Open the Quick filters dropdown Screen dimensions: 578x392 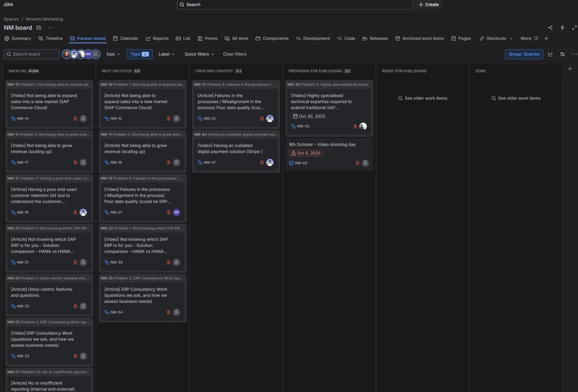pos(199,54)
